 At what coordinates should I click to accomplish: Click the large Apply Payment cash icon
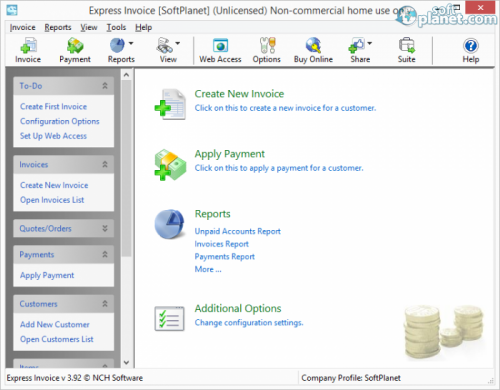[x=170, y=165]
